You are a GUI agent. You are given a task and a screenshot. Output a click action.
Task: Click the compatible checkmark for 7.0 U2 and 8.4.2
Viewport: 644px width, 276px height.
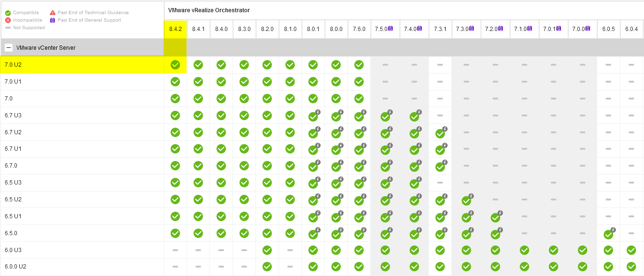[175, 65]
